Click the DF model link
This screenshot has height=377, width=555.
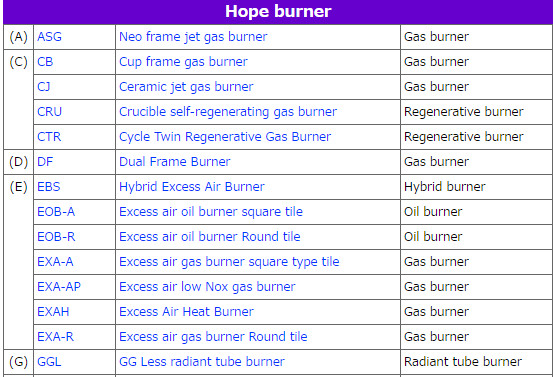[x=45, y=162]
